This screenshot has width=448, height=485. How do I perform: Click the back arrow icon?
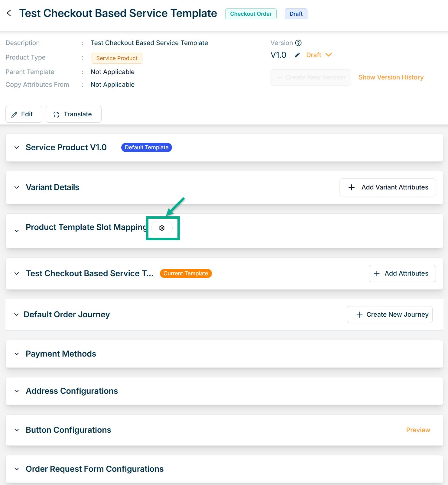(10, 13)
